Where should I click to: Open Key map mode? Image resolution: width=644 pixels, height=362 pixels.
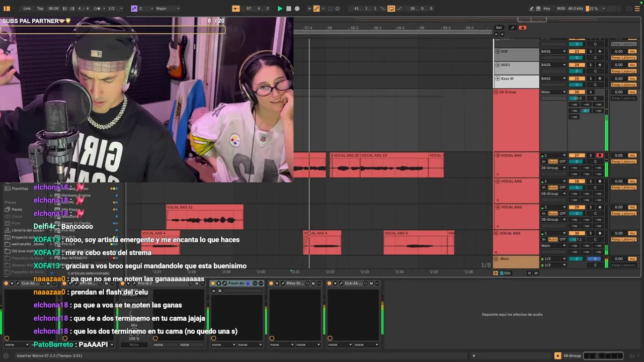tap(547, 9)
